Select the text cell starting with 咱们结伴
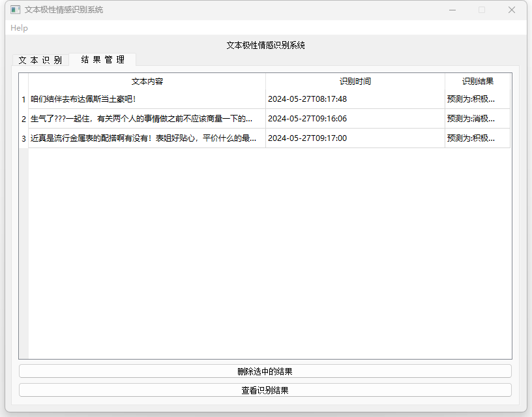 pyautogui.click(x=147, y=100)
